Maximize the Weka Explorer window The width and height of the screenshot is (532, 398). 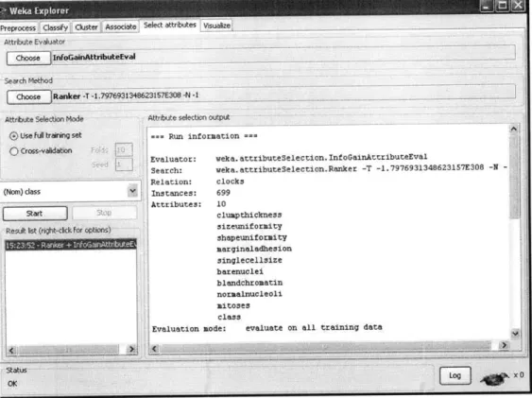[x=503, y=6]
